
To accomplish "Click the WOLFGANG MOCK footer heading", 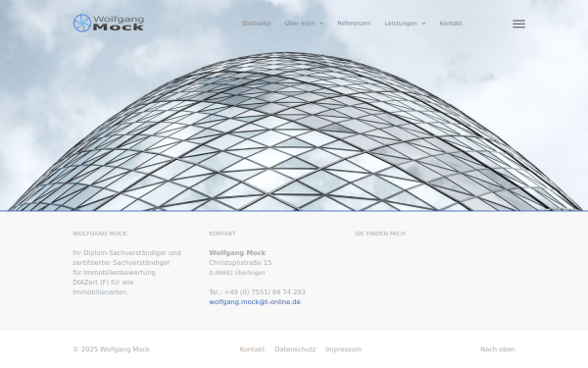I will [100, 234].
